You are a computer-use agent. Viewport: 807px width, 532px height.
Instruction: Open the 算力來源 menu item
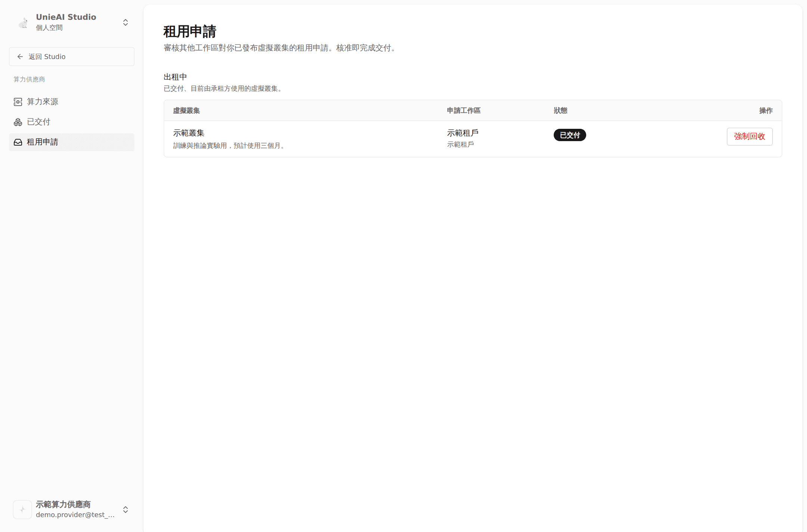tap(72, 102)
